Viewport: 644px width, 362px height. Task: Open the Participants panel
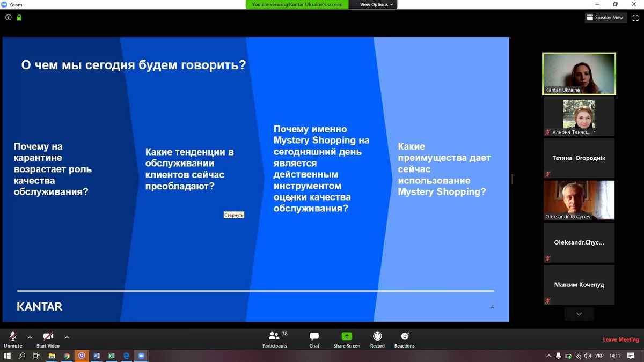[275, 339]
